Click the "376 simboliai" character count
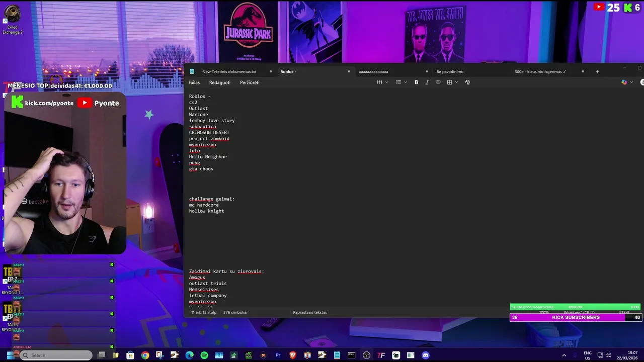 235,312
